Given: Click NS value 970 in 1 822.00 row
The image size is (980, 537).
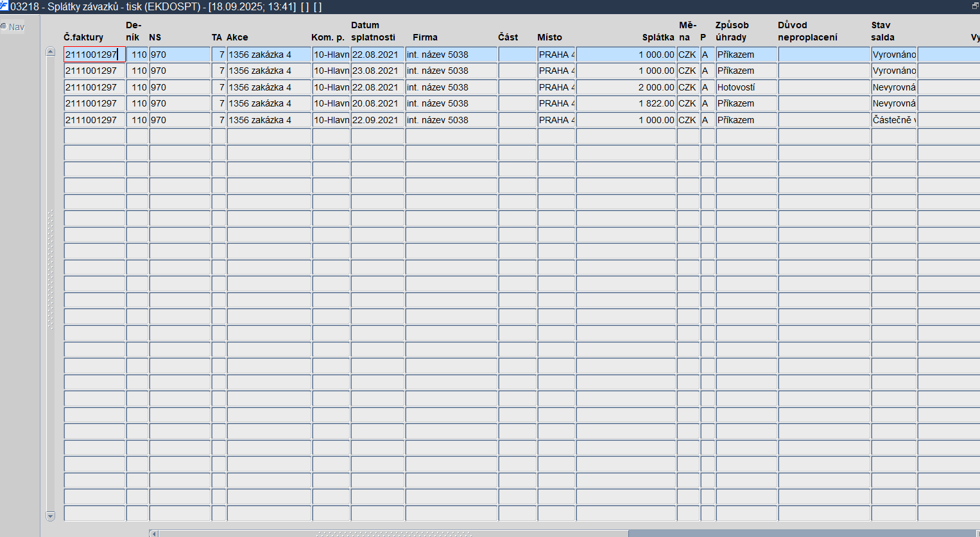Looking at the screenshot, I should point(180,103).
